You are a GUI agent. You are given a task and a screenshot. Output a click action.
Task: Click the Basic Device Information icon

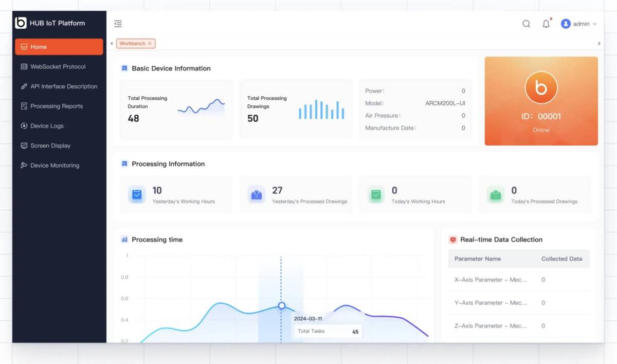pyautogui.click(x=124, y=68)
